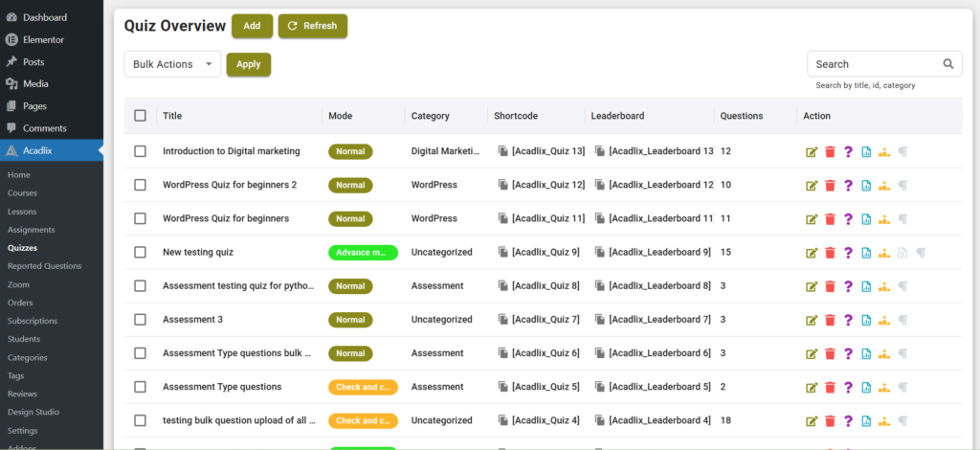The image size is (980, 450).
Task: Open questions icon for Assessment 3 quiz
Action: tap(848, 320)
